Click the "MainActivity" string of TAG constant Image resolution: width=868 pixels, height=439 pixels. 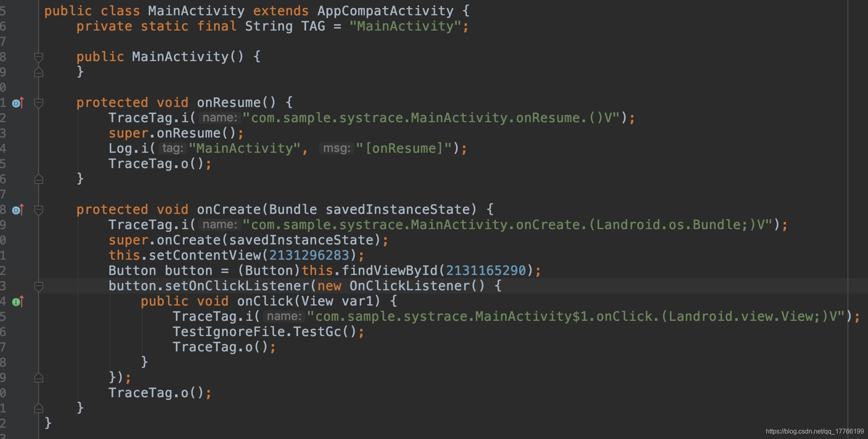pyautogui.click(x=405, y=26)
